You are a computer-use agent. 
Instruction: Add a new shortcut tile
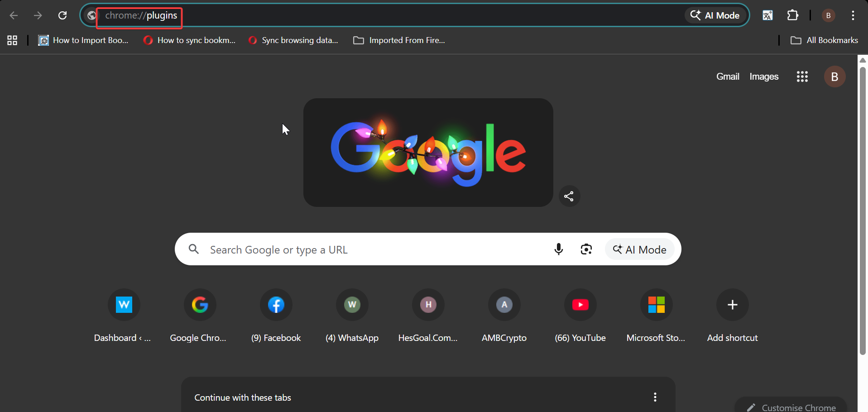[732, 316]
